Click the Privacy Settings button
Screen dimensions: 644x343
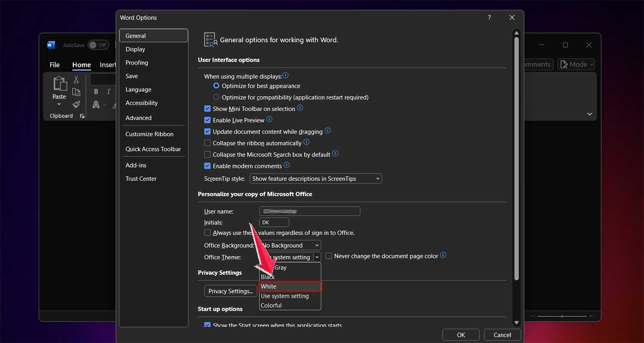[x=231, y=291]
